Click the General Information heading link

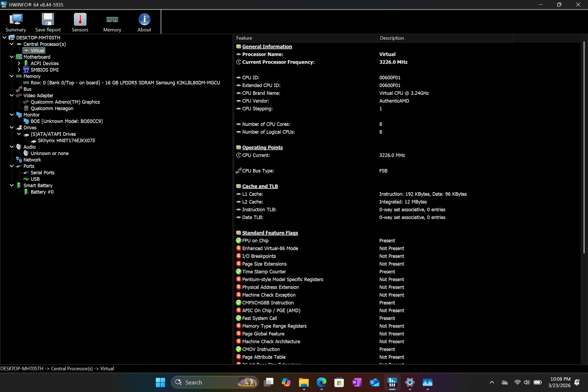point(267,46)
